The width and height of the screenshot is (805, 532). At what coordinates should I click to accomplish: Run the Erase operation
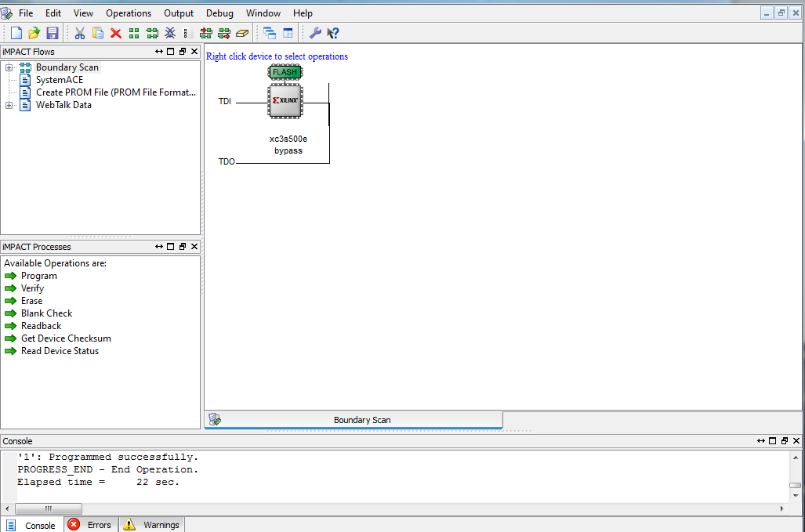click(32, 301)
